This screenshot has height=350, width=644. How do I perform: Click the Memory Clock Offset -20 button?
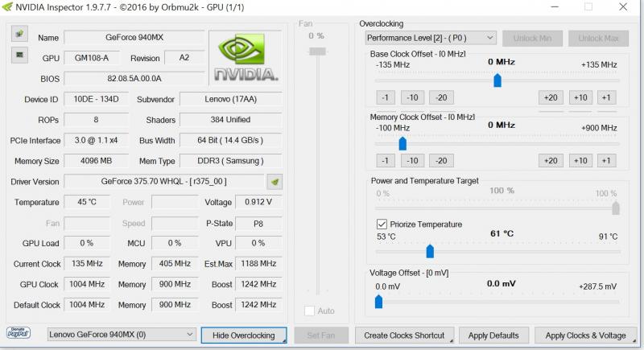point(441,160)
